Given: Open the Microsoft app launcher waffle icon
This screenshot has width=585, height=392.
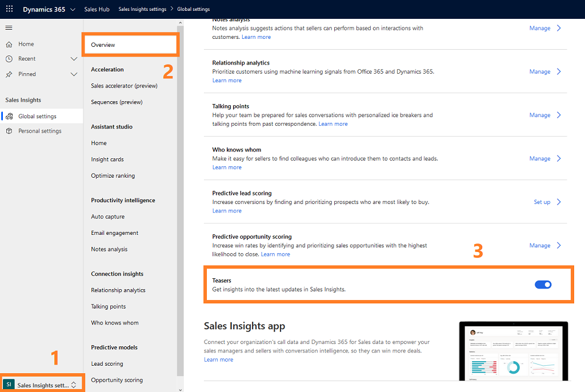Looking at the screenshot, I should [9, 9].
